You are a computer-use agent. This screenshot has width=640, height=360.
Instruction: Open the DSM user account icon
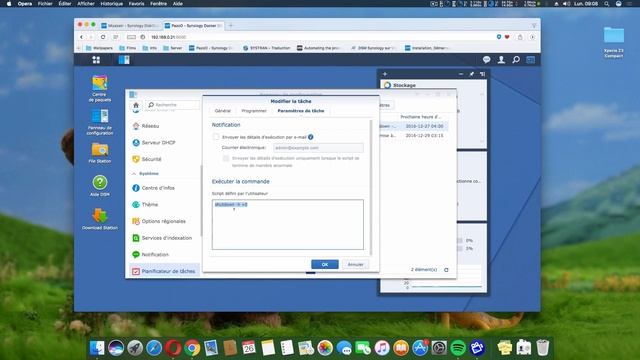pos(501,60)
